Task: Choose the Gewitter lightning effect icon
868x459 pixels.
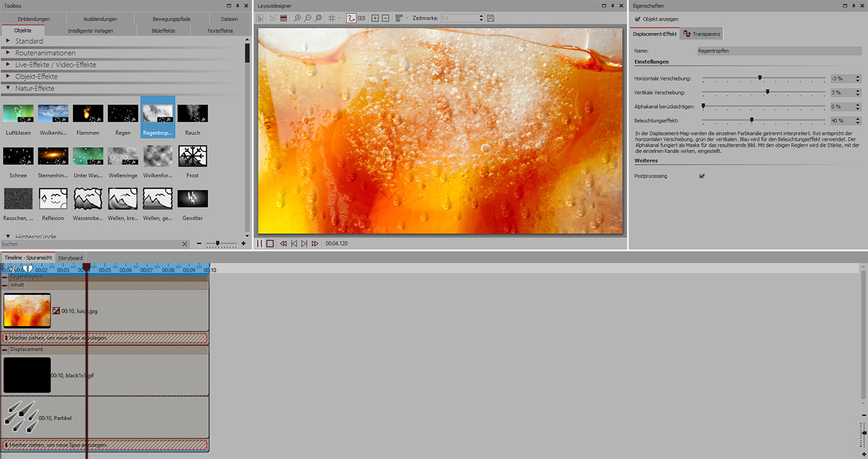Action: click(192, 199)
